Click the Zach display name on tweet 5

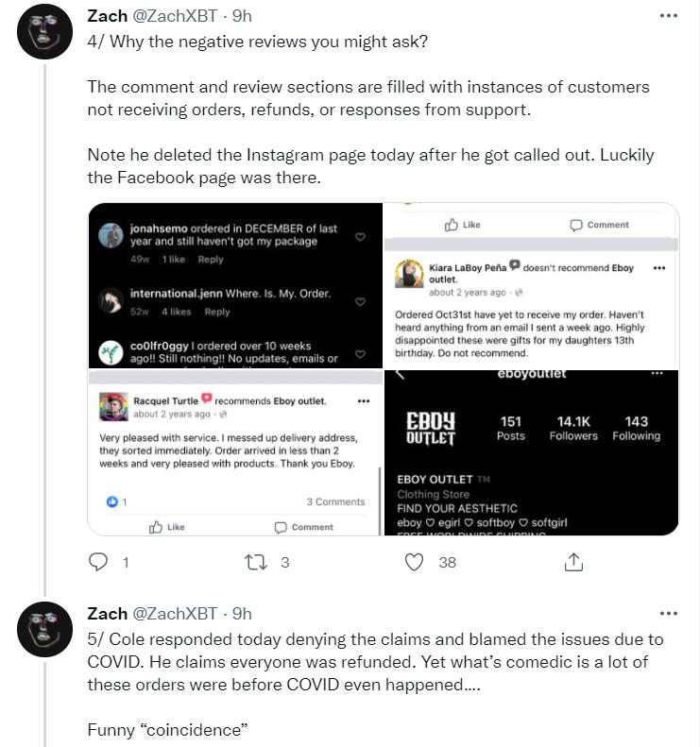[x=107, y=614]
